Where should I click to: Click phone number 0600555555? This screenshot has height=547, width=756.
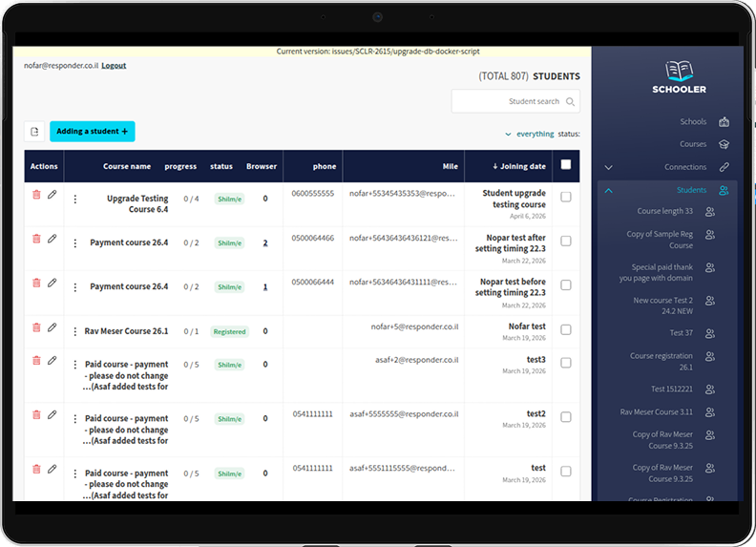(x=312, y=194)
